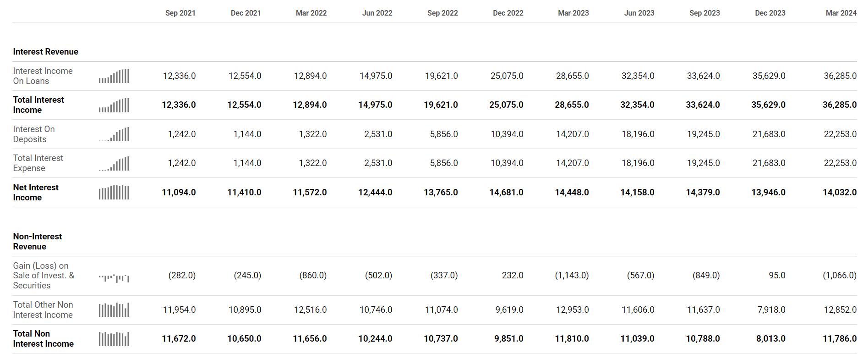Click the Total Other Non Interest Income label
Screen dimensions: 868x354
point(43,310)
